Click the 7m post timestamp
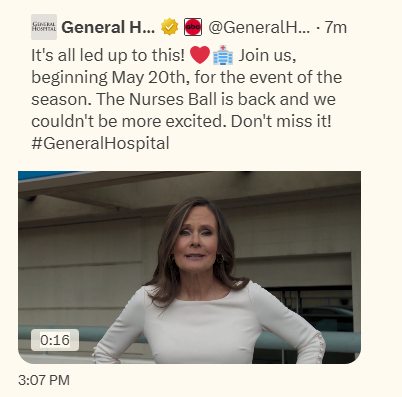 [x=336, y=27]
